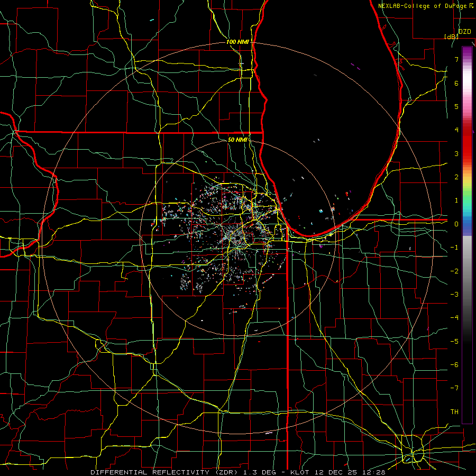Click the -1 value on the dB scale
Image resolution: width=476 pixels, height=476 pixels.
click(454, 248)
